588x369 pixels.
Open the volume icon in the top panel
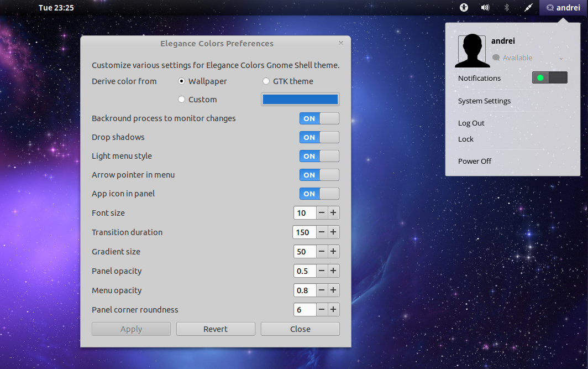click(x=485, y=7)
